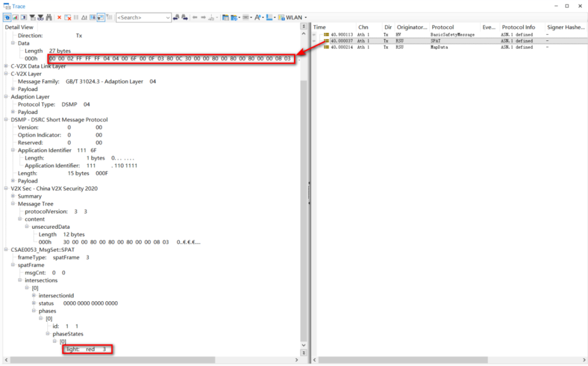Collapse the C-V2X Layer node

click(x=6, y=74)
